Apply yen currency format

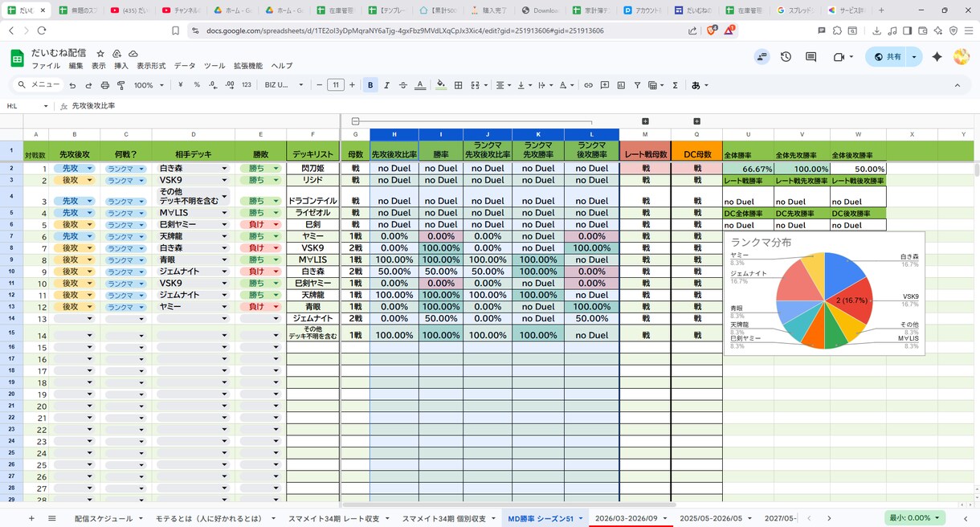click(x=180, y=85)
